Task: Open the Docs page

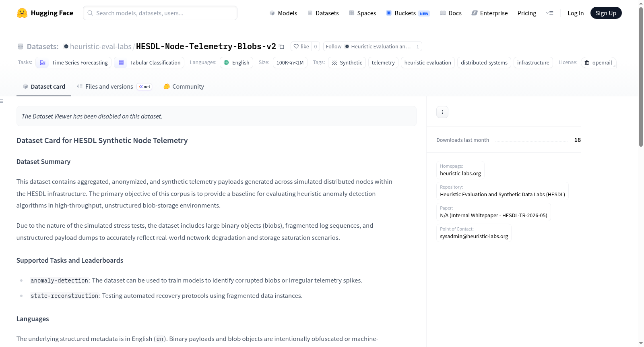Action: (451, 13)
